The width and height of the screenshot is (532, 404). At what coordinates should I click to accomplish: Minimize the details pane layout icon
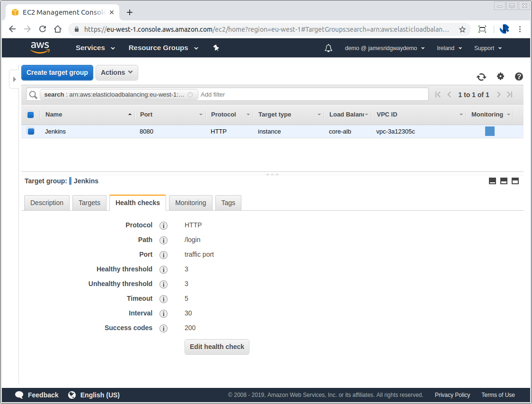point(492,181)
